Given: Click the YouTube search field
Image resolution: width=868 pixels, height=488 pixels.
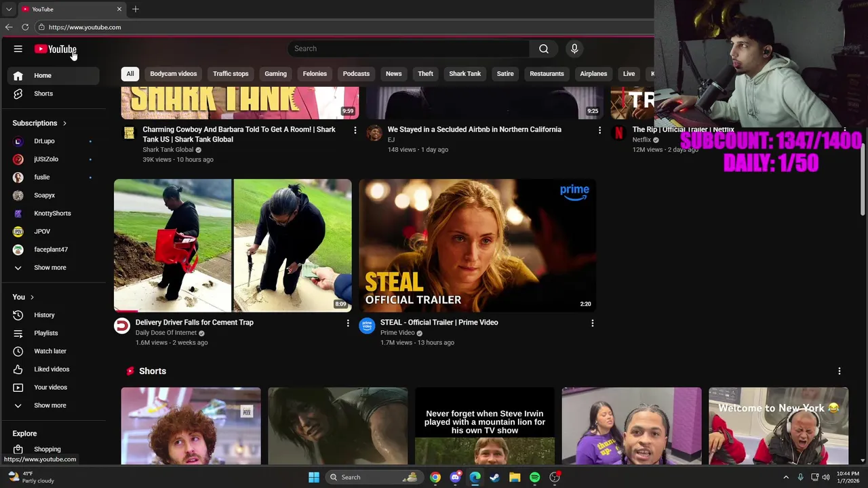Looking at the screenshot, I should click(409, 49).
